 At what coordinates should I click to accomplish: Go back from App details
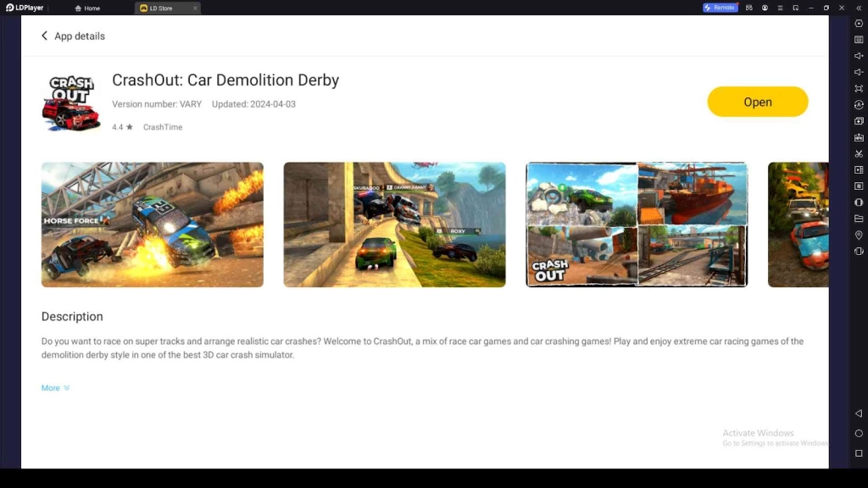[44, 36]
